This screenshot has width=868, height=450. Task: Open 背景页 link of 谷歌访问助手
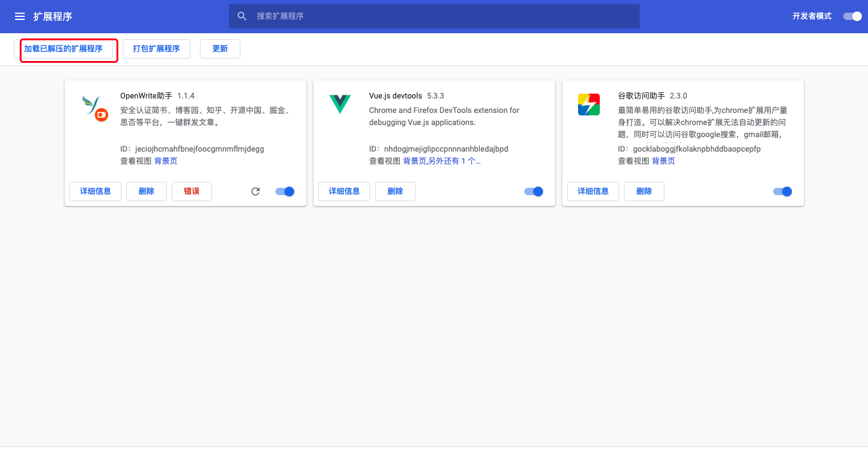tap(663, 161)
